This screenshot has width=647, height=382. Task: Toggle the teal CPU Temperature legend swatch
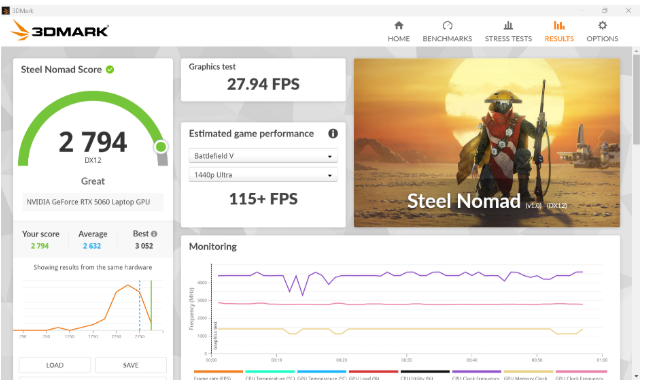[270, 371]
